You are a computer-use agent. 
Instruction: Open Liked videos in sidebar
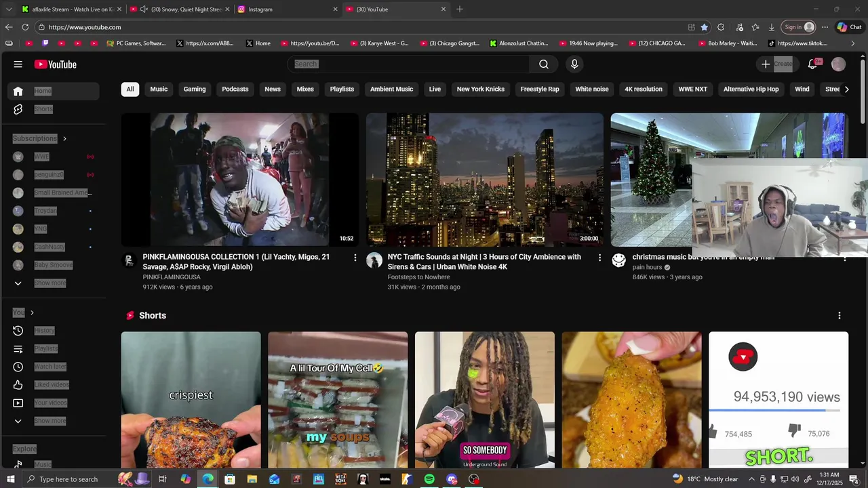tap(54, 385)
